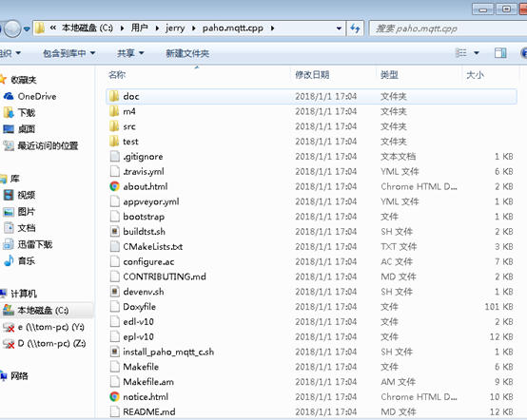527x420 pixels.
Task: Select the src folder icon
Action: point(114,126)
